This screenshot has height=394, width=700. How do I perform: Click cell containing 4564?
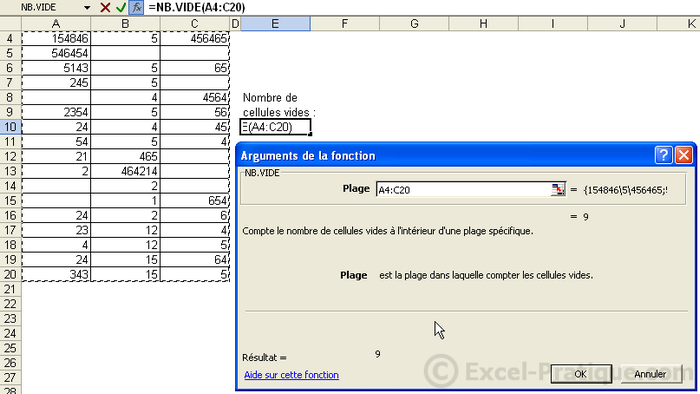coord(195,97)
